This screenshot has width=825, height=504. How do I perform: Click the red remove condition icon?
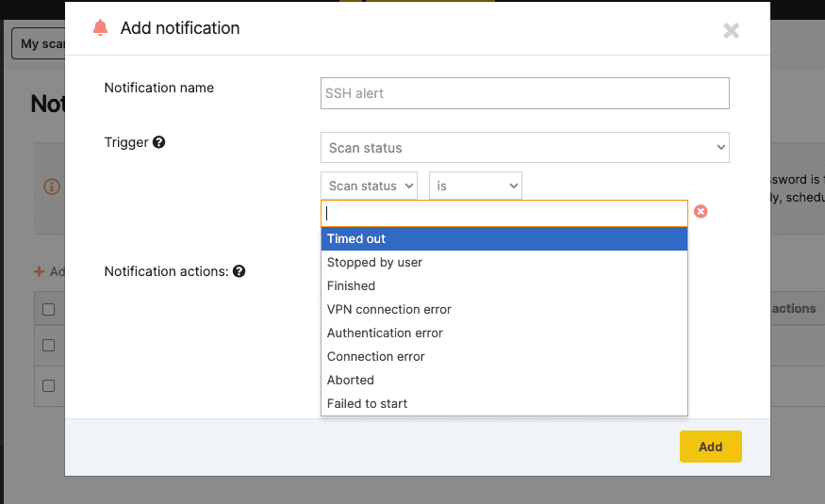point(701,212)
